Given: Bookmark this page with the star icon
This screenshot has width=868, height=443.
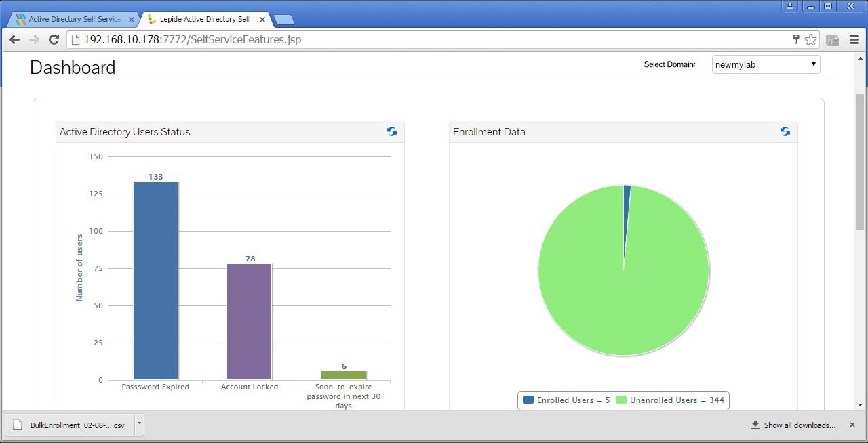Looking at the screenshot, I should (x=810, y=39).
